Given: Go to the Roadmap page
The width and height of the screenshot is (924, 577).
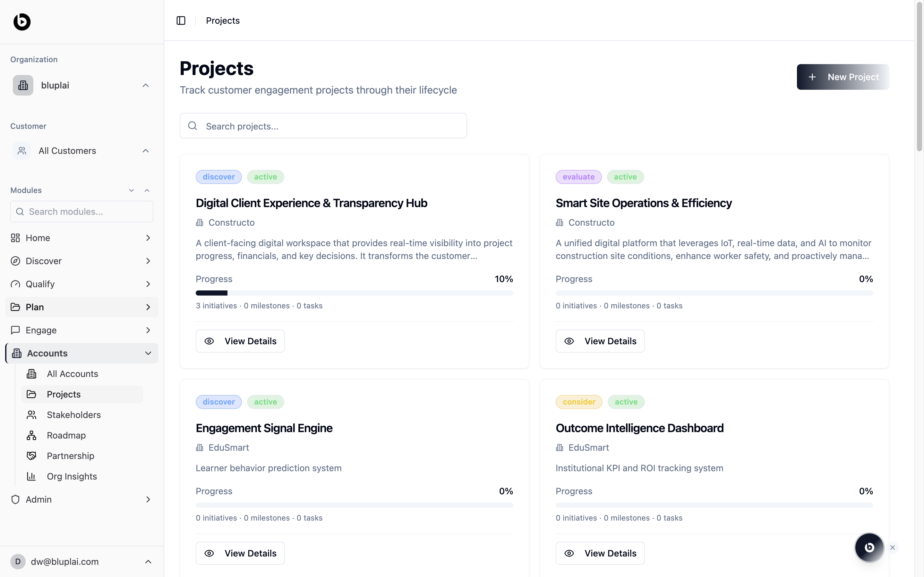Looking at the screenshot, I should tap(66, 435).
